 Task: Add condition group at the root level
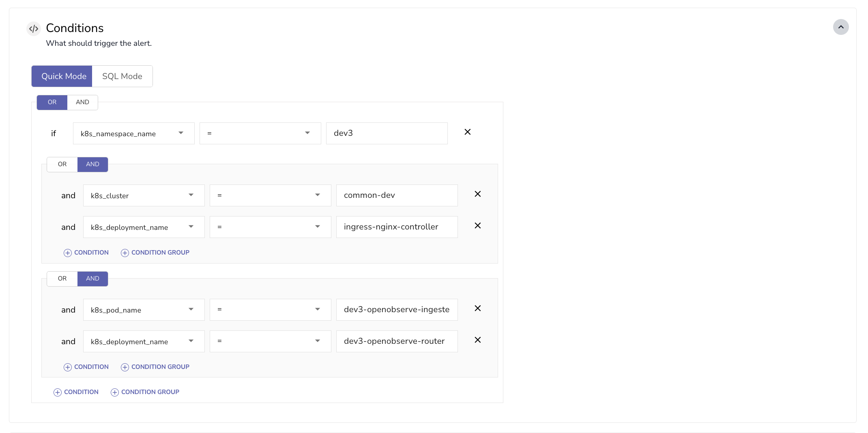[145, 392]
